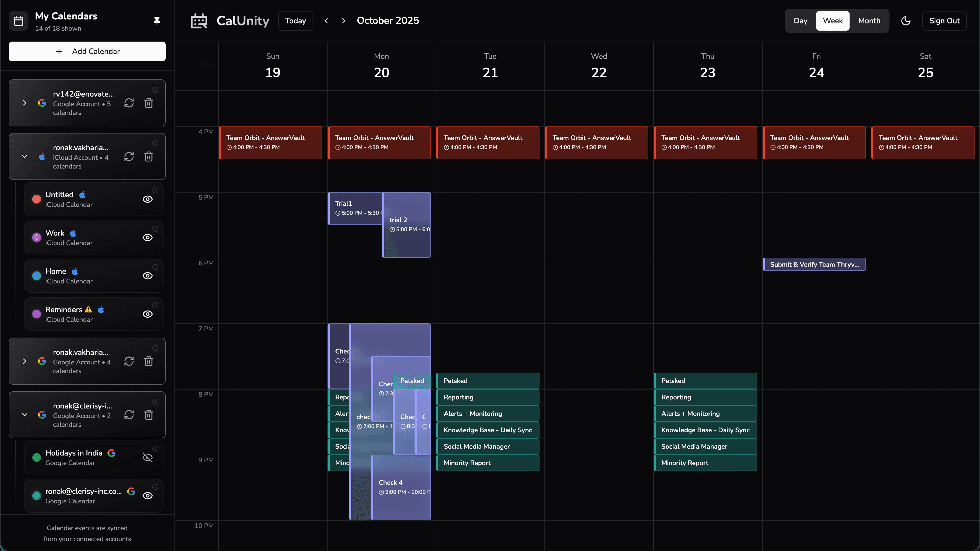Expand the rv142@enovate account calendars
The image size is (980, 551).
[25, 103]
